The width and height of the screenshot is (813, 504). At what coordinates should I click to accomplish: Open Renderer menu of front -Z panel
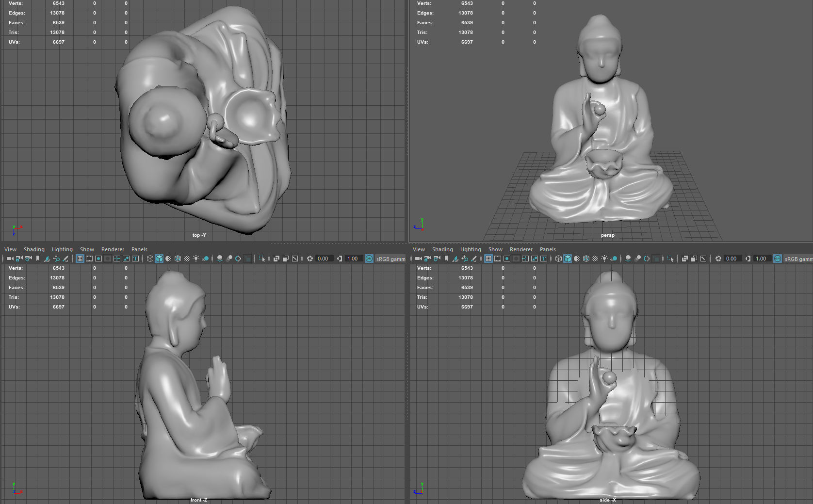113,249
